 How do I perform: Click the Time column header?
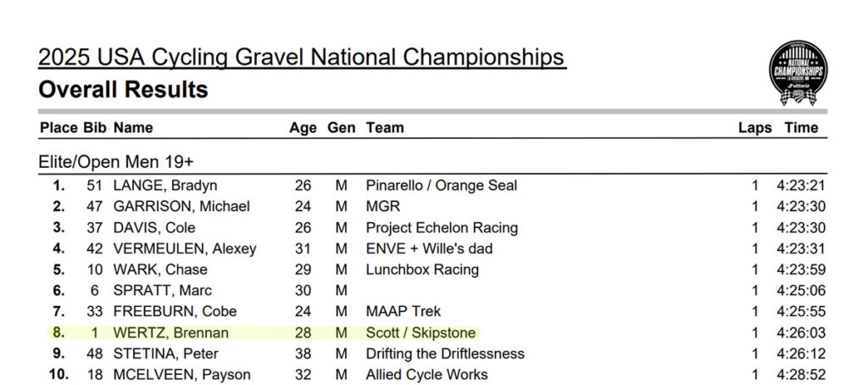coord(801,128)
